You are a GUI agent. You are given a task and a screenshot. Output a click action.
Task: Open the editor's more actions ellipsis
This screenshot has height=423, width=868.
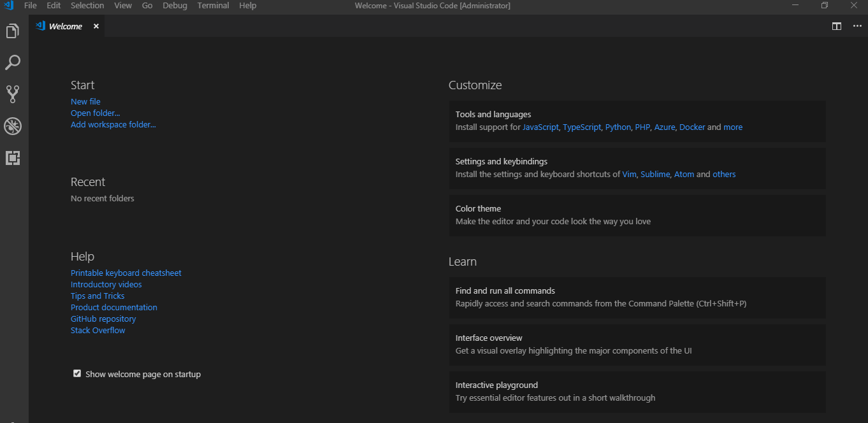pyautogui.click(x=857, y=26)
